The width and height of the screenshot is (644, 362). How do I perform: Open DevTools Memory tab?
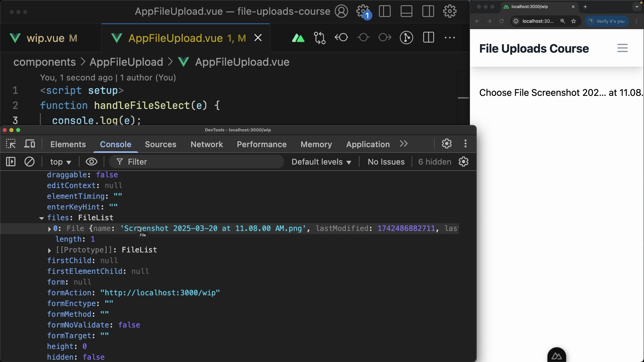pos(316,144)
